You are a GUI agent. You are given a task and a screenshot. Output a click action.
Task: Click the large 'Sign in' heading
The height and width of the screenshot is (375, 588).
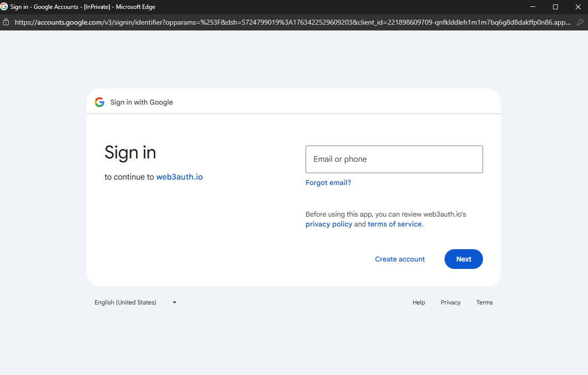pyautogui.click(x=130, y=152)
